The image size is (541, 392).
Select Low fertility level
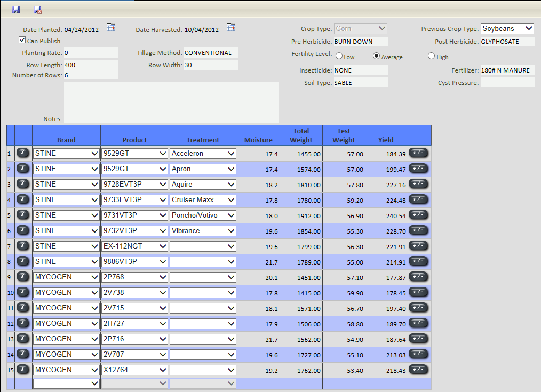(x=339, y=56)
